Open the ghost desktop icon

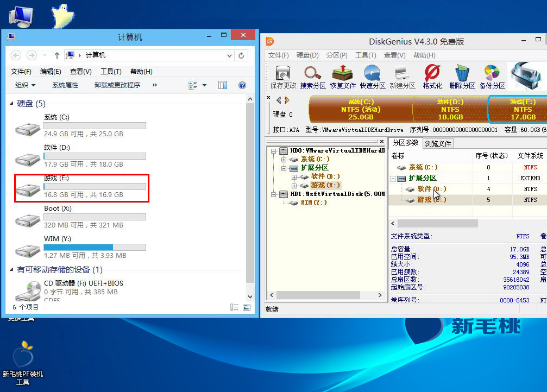click(x=62, y=16)
